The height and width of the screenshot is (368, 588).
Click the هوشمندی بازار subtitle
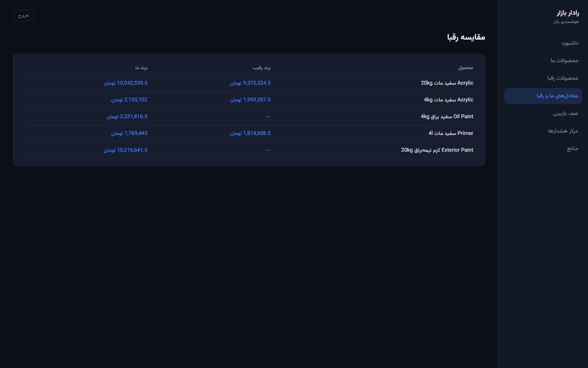click(x=566, y=22)
